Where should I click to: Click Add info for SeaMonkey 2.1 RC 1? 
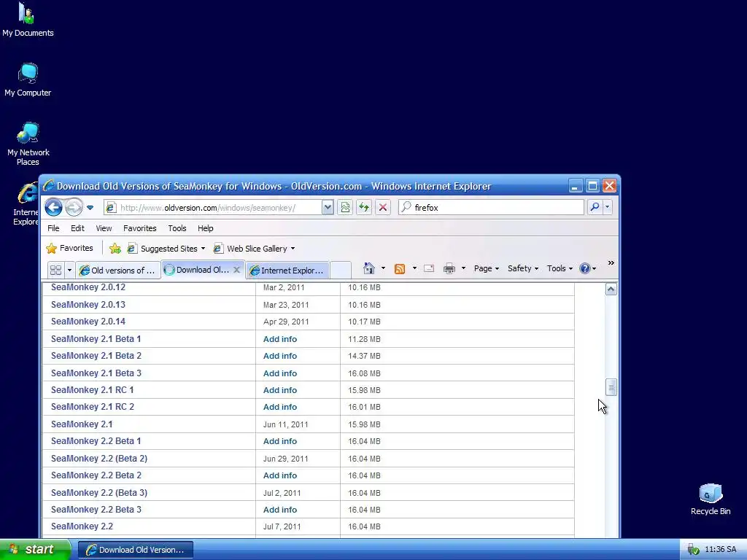(x=280, y=390)
